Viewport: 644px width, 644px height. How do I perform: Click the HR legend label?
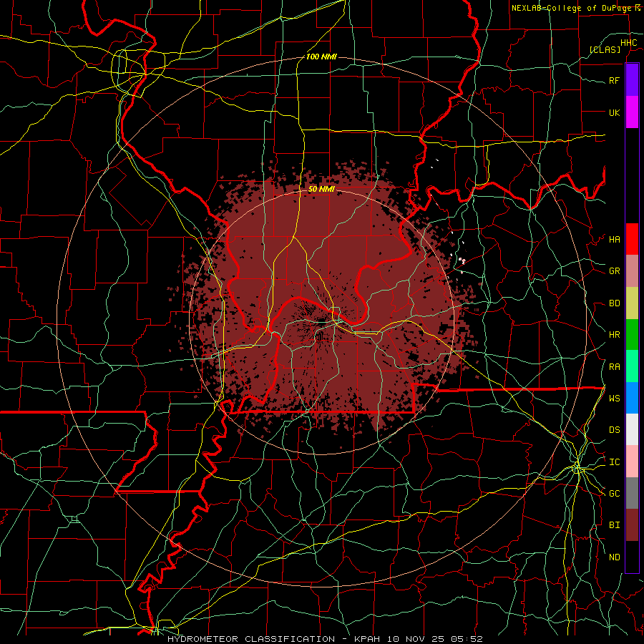[614, 335]
